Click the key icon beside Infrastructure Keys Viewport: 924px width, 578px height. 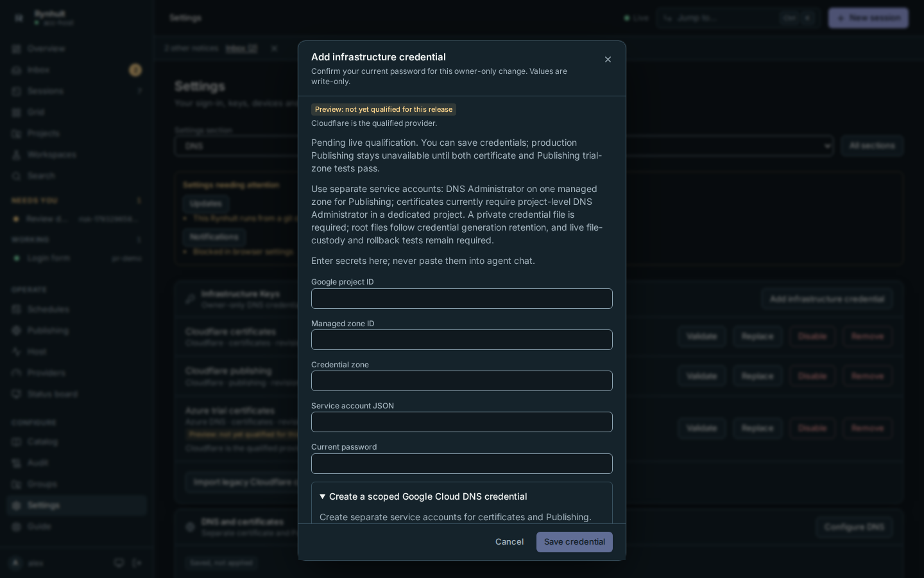tap(190, 299)
